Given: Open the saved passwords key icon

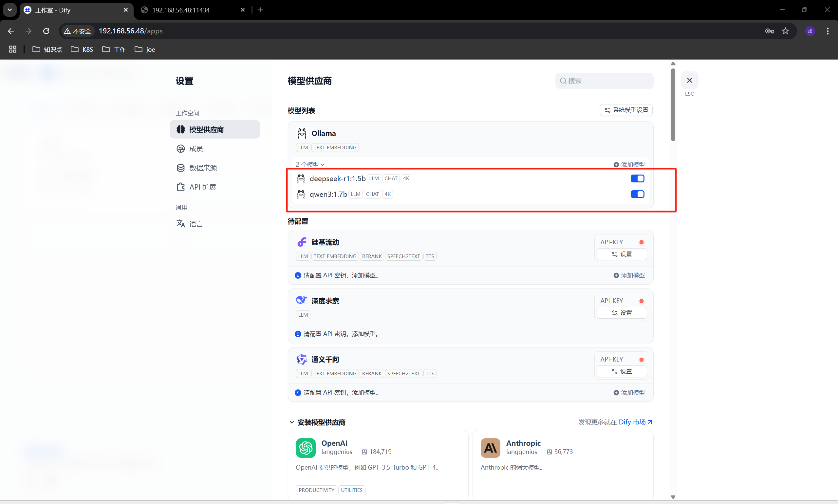Looking at the screenshot, I should [770, 31].
